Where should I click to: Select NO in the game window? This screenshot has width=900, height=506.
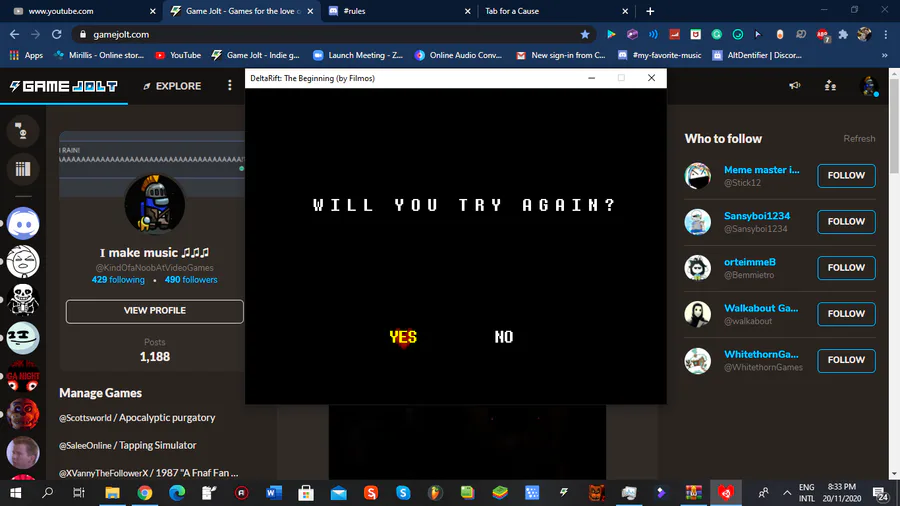(503, 337)
